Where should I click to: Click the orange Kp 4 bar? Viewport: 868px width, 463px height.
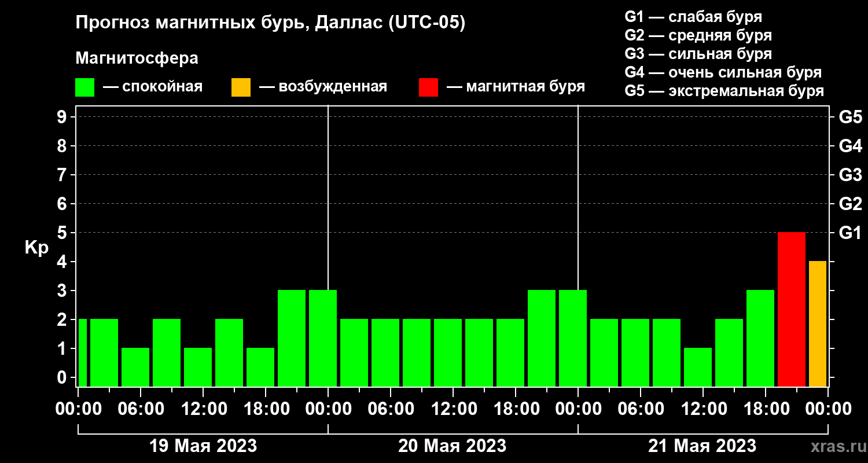[818, 324]
